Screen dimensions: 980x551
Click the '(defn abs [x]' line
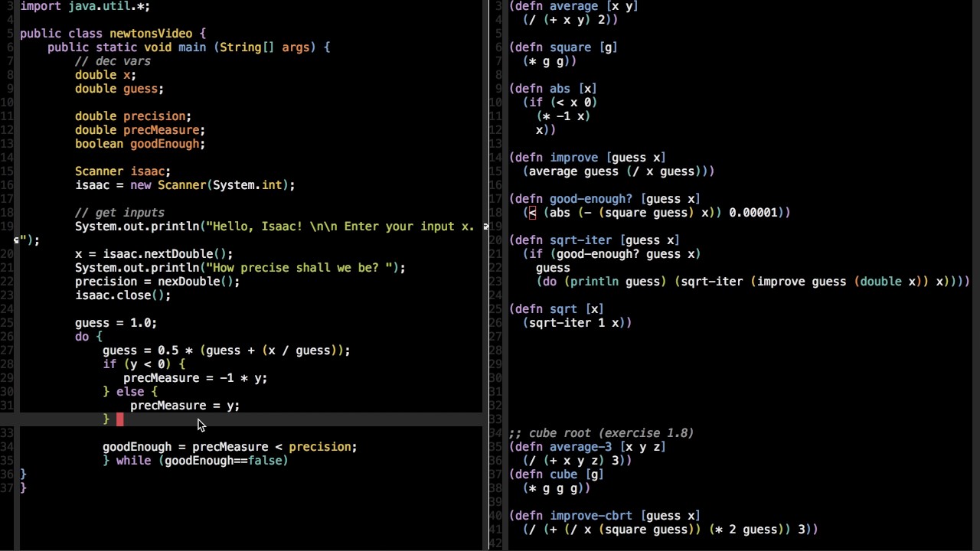coord(554,89)
